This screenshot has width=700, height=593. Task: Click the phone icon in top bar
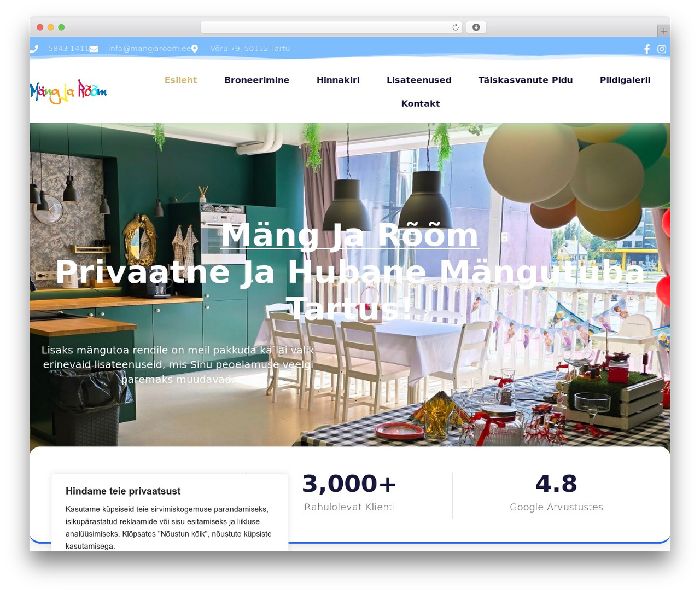click(x=34, y=49)
